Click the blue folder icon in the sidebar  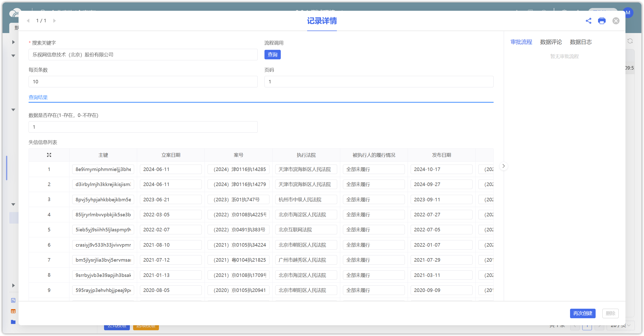pos(13,322)
